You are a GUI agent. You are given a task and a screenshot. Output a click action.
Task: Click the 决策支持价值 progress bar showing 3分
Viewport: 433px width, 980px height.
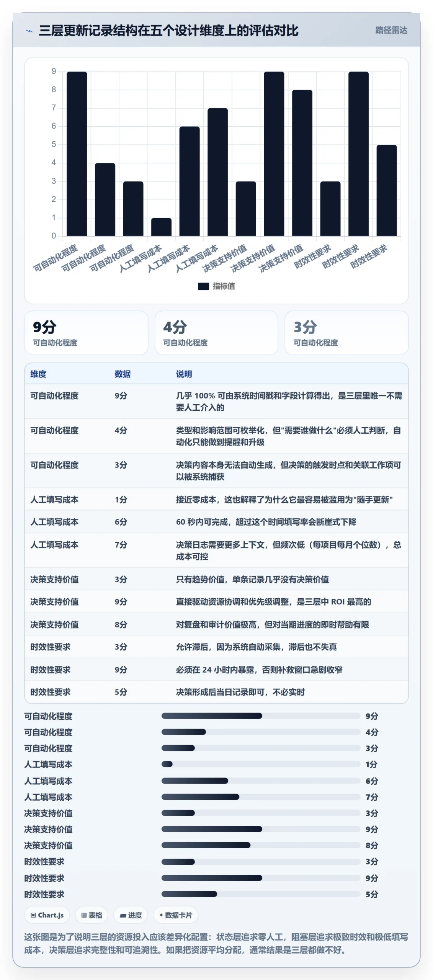261,813
